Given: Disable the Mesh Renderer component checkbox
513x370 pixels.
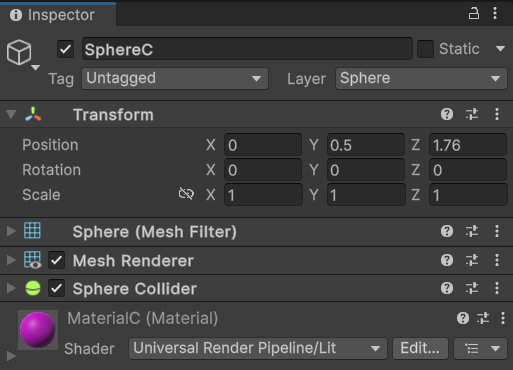Looking at the screenshot, I should tap(56, 260).
